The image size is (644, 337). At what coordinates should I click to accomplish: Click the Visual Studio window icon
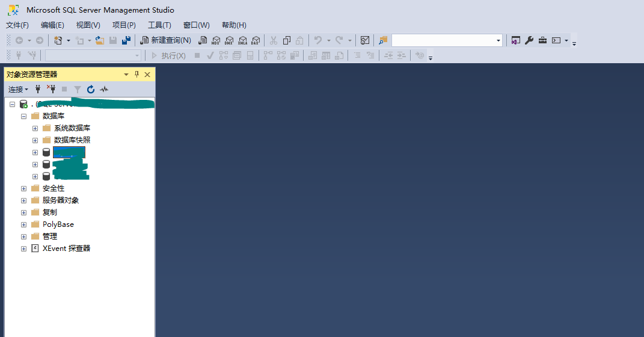point(515,40)
